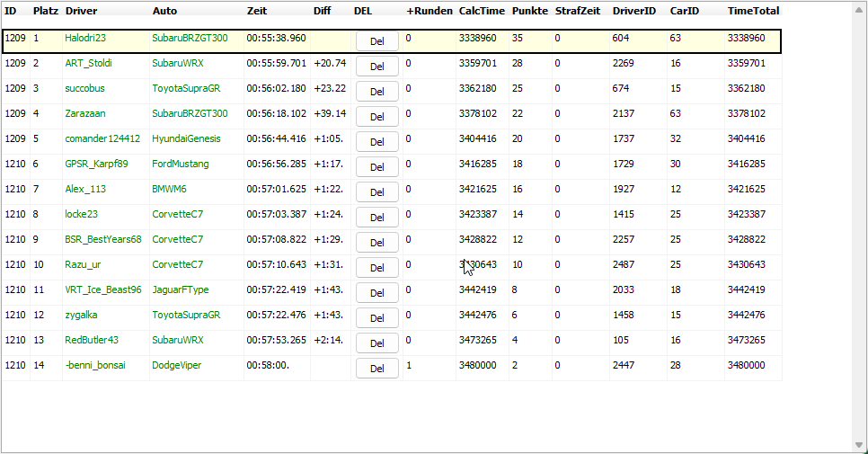This screenshot has height=454, width=868.
Task: Click the locke23 driver cell
Action: (81, 215)
